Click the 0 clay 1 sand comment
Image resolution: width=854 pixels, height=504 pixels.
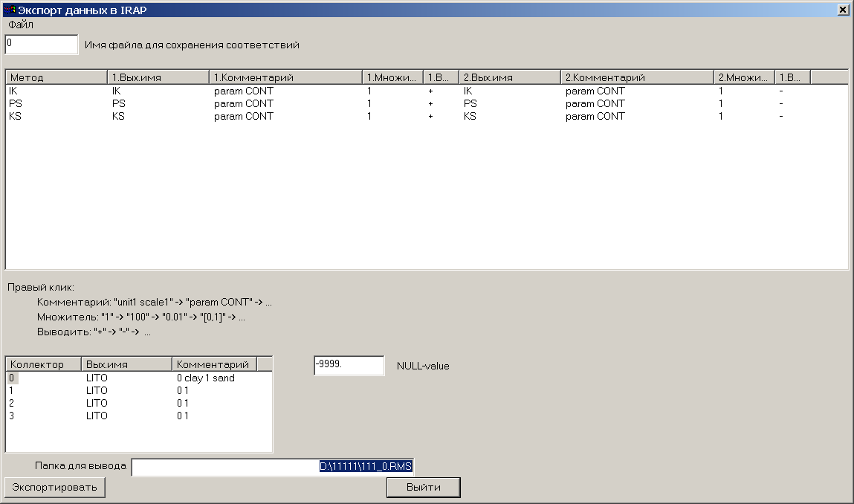tap(206, 378)
